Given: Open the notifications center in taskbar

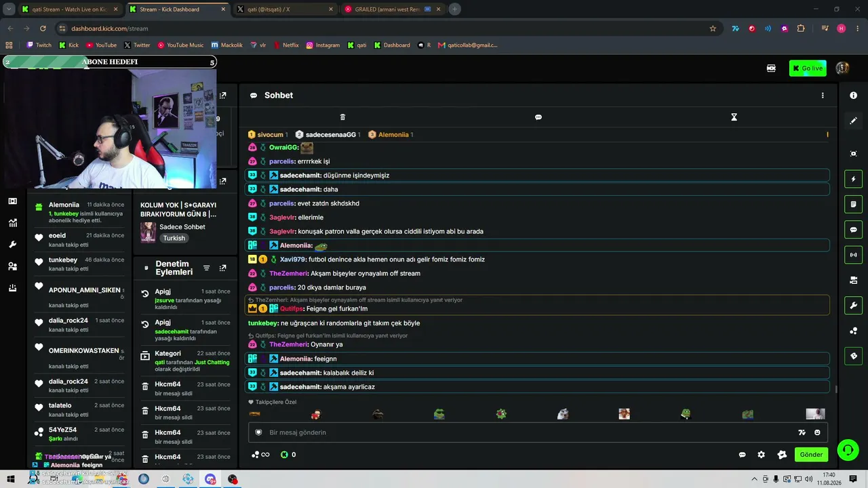Looking at the screenshot, I should (x=853, y=479).
